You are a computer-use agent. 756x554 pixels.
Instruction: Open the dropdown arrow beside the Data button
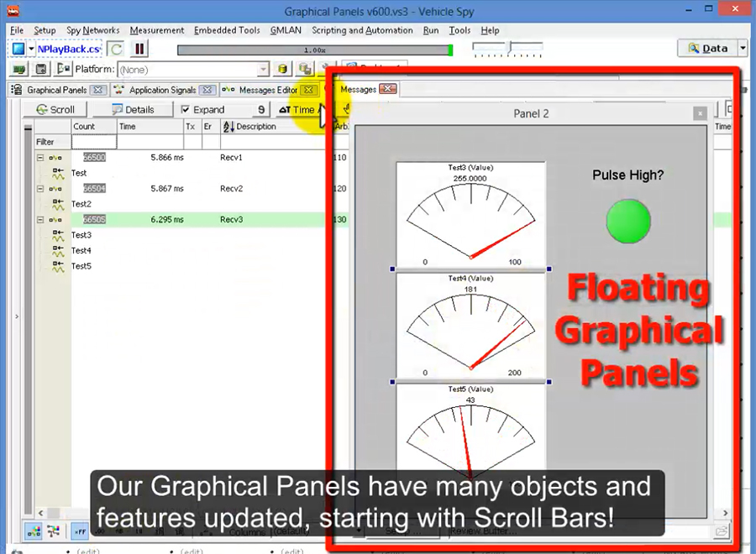tap(743, 48)
